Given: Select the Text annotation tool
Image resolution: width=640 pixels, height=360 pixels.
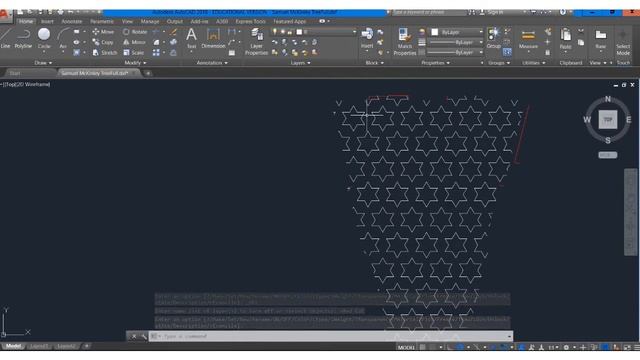Looking at the screenshot, I should pos(191,39).
